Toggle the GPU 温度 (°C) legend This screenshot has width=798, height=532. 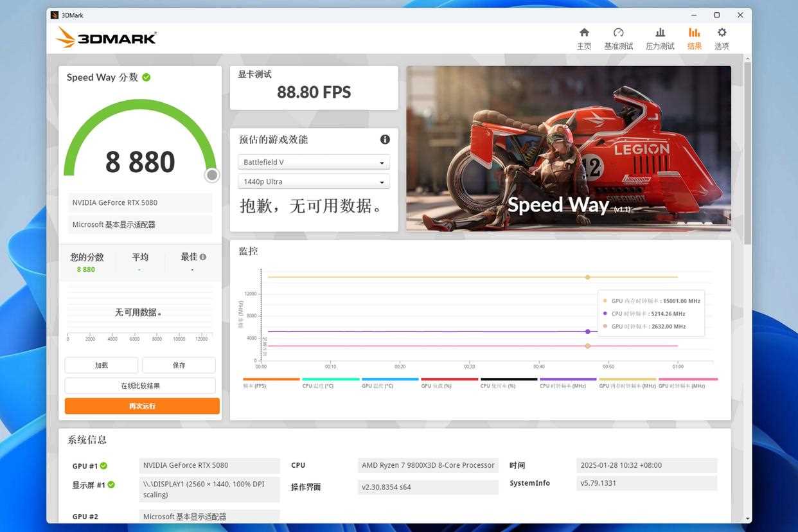pos(390,382)
